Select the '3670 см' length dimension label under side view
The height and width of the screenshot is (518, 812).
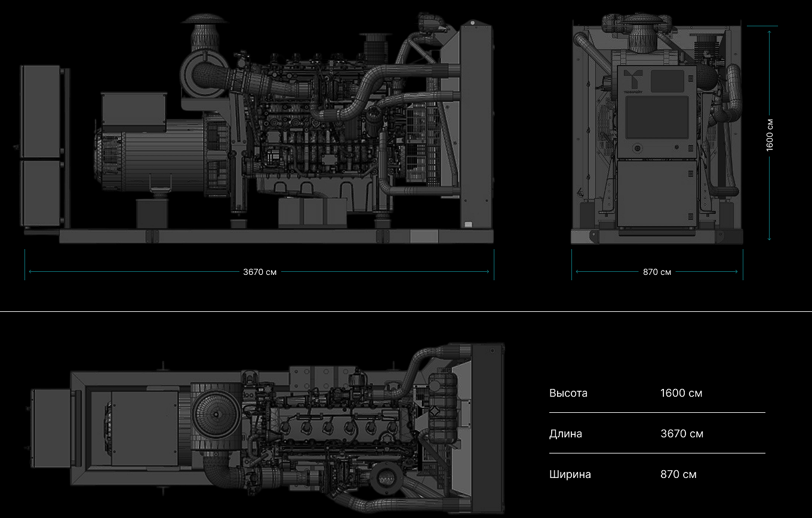(260, 272)
